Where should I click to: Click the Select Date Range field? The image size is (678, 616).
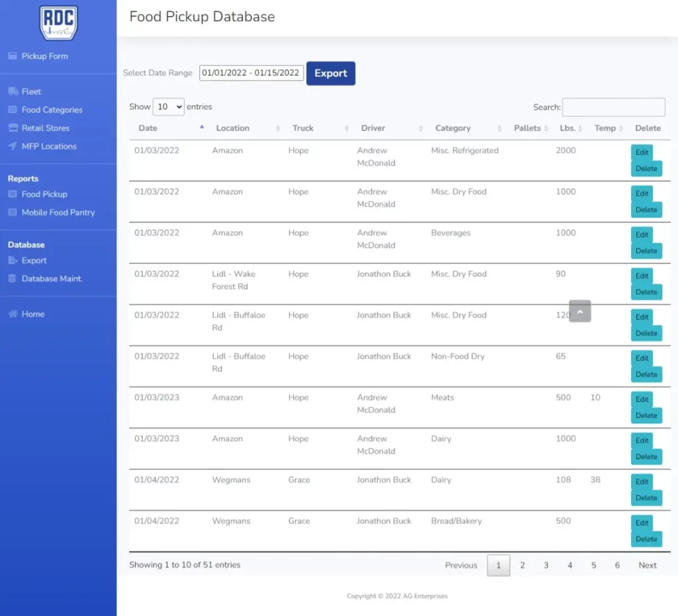(251, 73)
